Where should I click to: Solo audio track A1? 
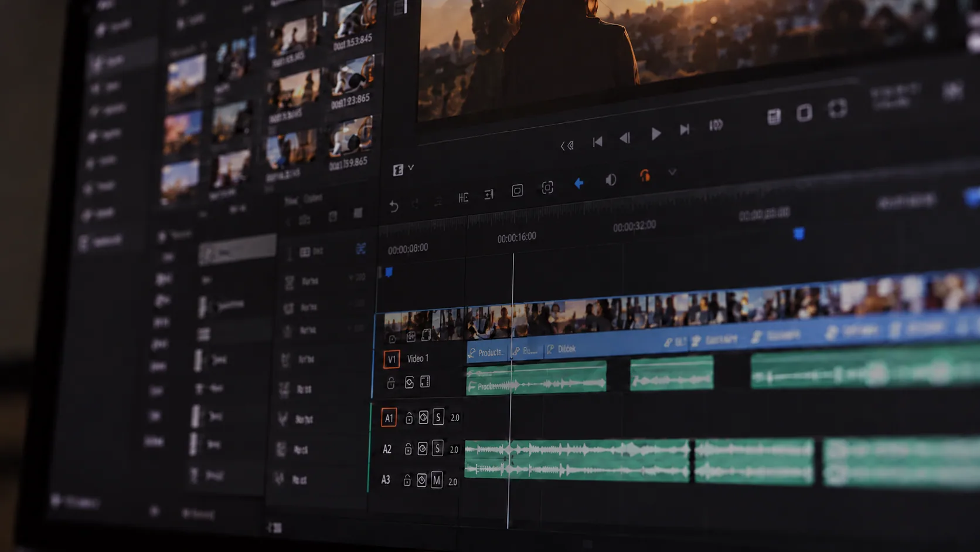point(438,417)
